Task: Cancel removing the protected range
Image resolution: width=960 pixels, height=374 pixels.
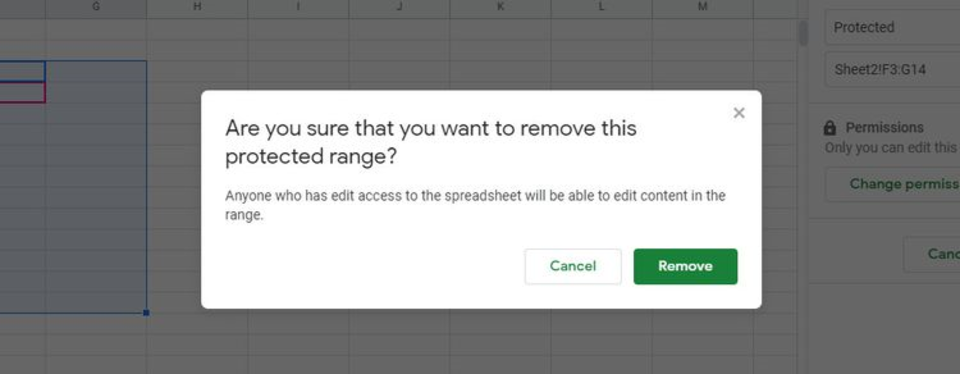Action: (x=572, y=266)
